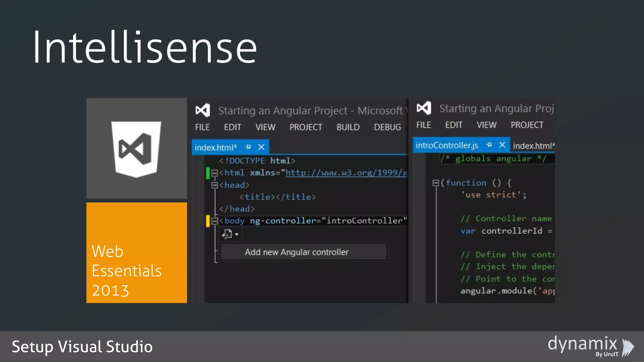Open VIEW menu in right window
This screenshot has width=644, height=362.
487,125
